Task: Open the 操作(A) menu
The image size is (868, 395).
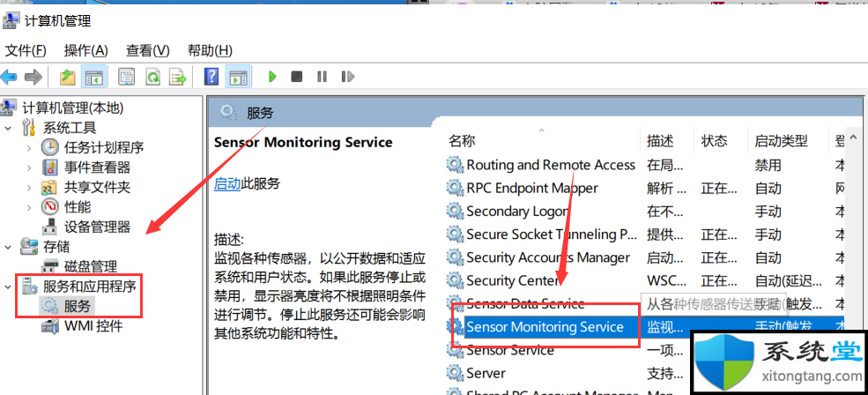Action: click(x=85, y=50)
